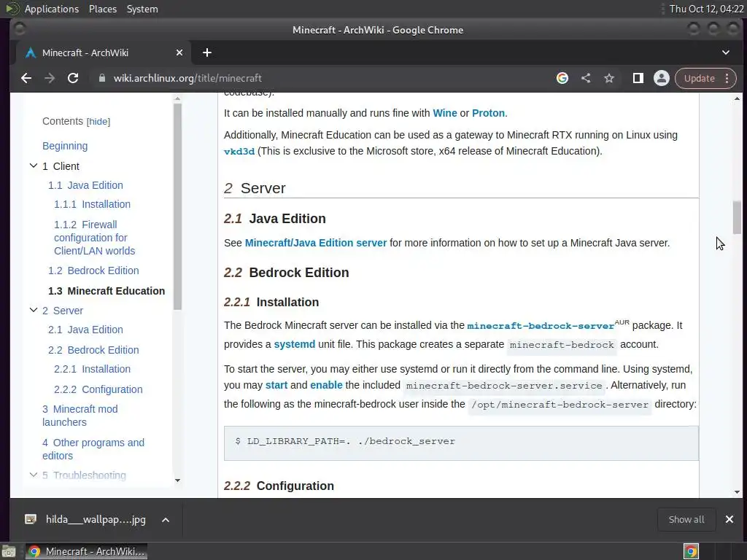Screen dimensions: 747x560
Task: Open window menu icon in title bar
Action: [x=19, y=29]
